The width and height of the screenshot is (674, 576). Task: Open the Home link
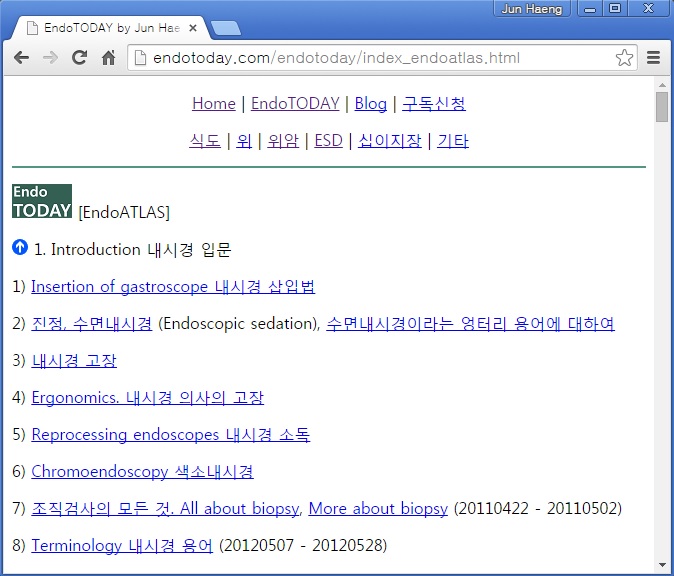coord(214,104)
